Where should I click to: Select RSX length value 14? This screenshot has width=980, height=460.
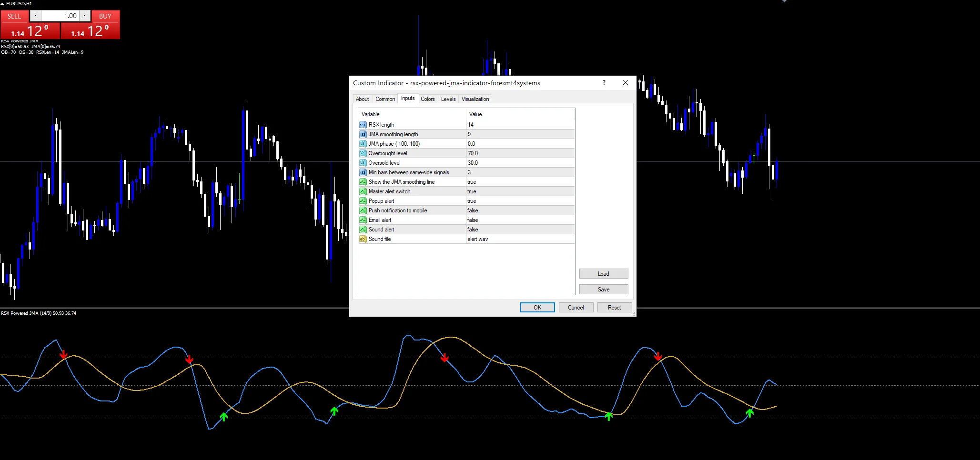(520, 125)
